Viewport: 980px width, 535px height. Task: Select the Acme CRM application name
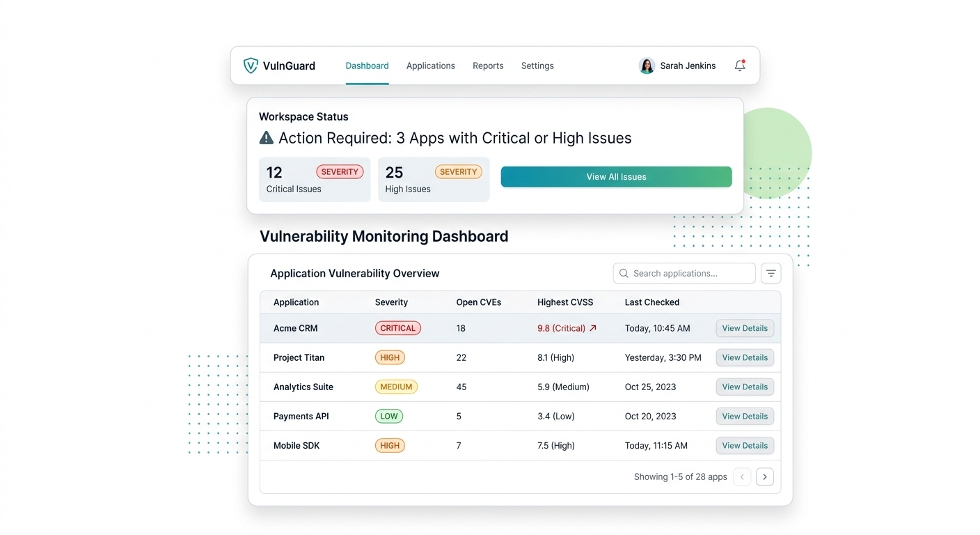(x=295, y=328)
